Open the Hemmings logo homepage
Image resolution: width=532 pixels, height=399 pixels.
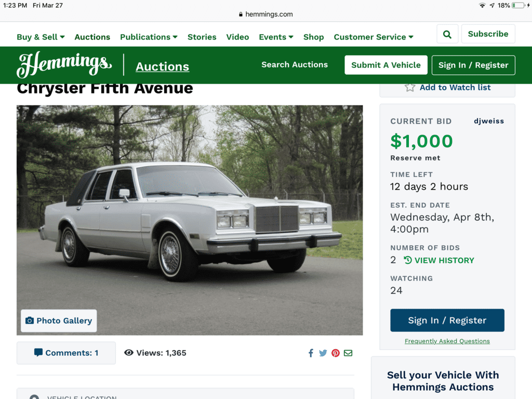point(64,64)
